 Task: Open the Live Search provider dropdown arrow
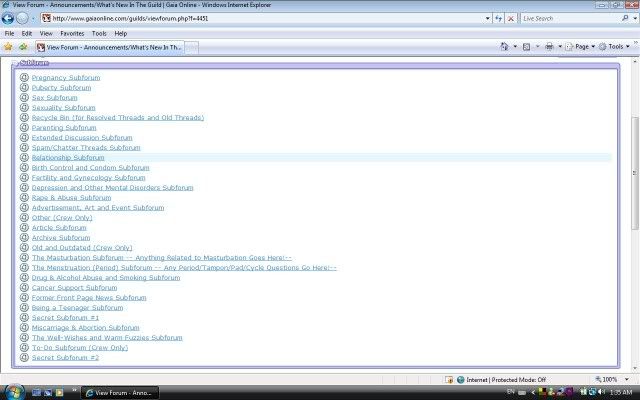point(635,18)
